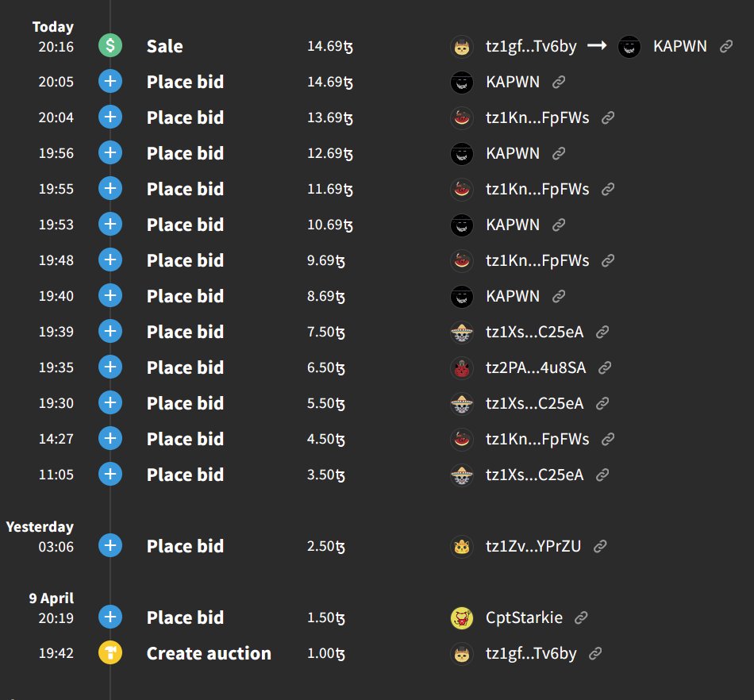This screenshot has width=754, height=700.
Task: Open seller tz1gf...Tv6by in the Sale row
Action: [531, 46]
